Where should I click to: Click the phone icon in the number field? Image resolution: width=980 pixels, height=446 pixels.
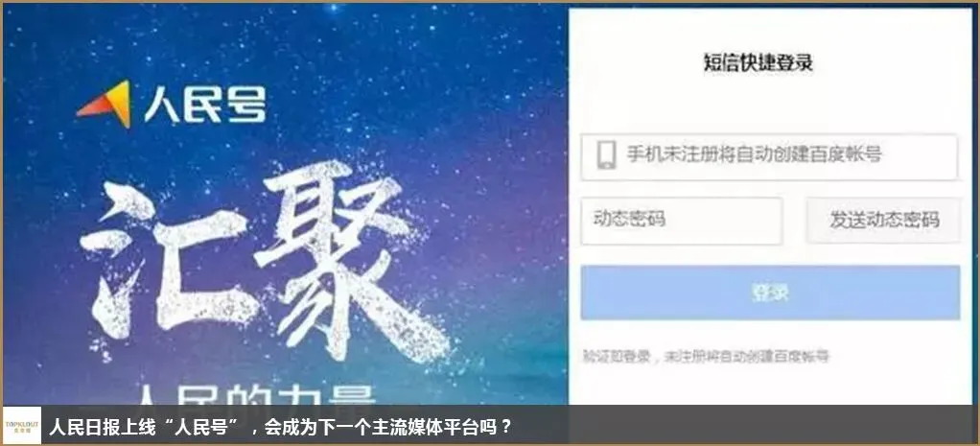pos(606,155)
